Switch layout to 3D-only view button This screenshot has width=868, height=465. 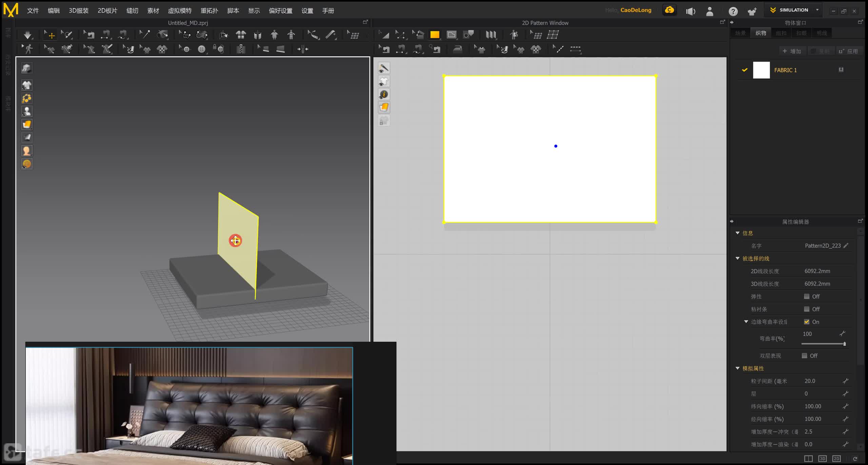(x=822, y=459)
